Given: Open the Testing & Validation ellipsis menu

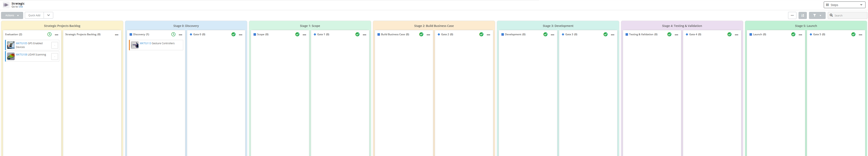Looking at the screenshot, I should point(676,35).
